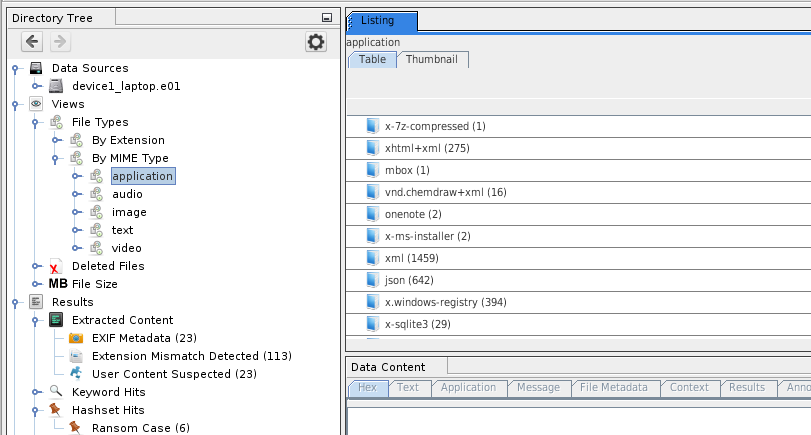Switch to the Thumbnail tab

[x=432, y=60]
